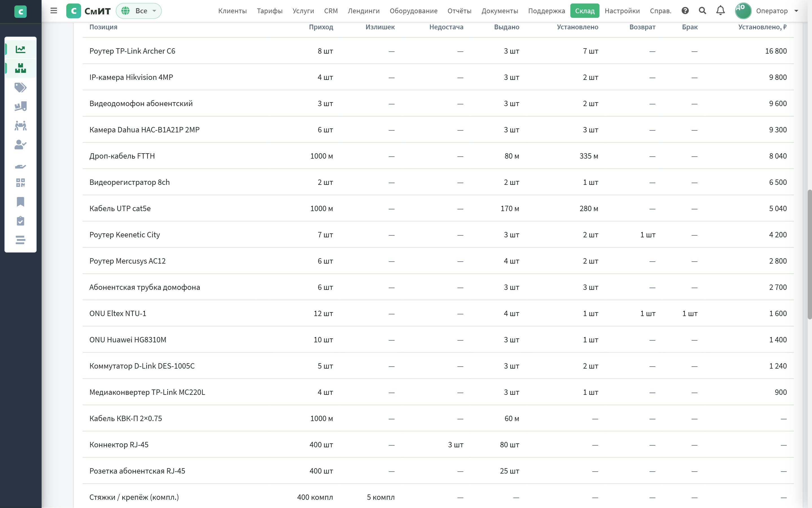Open the CRM menu
This screenshot has width=812, height=508.
coord(331,11)
